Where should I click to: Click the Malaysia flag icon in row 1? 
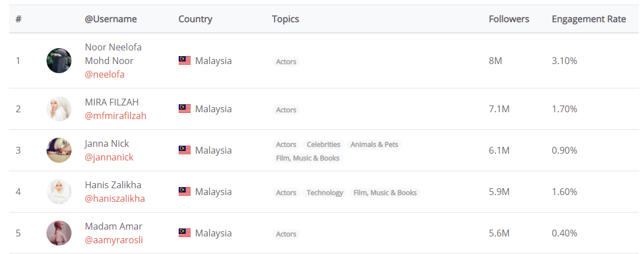click(184, 61)
